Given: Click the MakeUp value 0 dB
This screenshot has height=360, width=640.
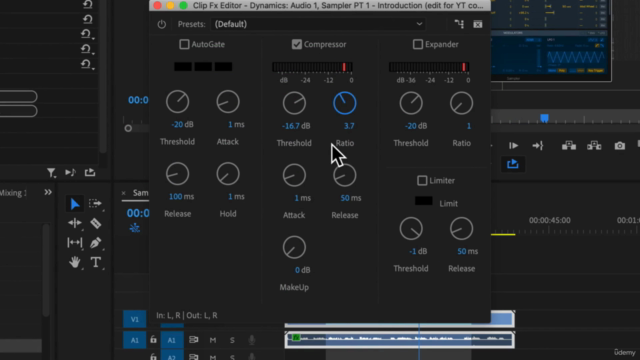Looking at the screenshot, I should pyautogui.click(x=302, y=270).
